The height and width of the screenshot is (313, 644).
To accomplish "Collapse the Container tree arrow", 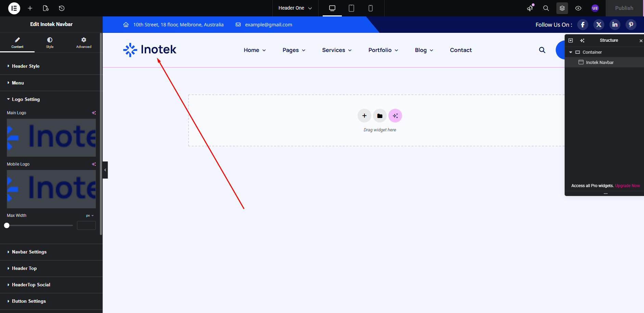I will click(x=571, y=52).
